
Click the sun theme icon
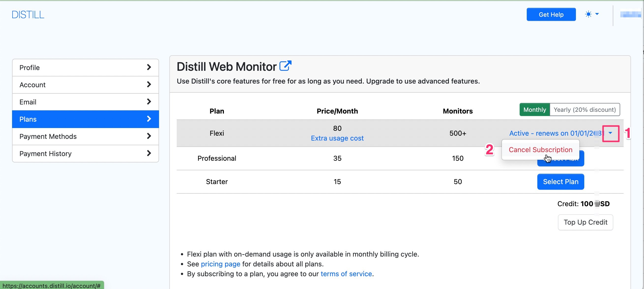click(588, 14)
